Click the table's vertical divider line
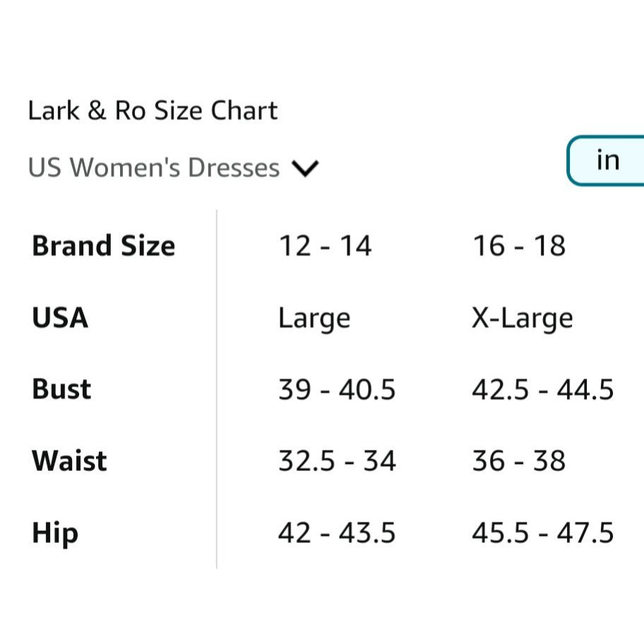 217,388
